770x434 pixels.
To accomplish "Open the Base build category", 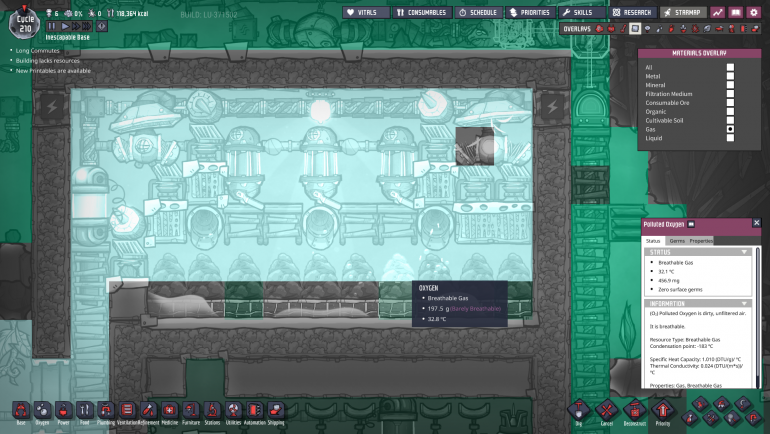I will coord(21,410).
